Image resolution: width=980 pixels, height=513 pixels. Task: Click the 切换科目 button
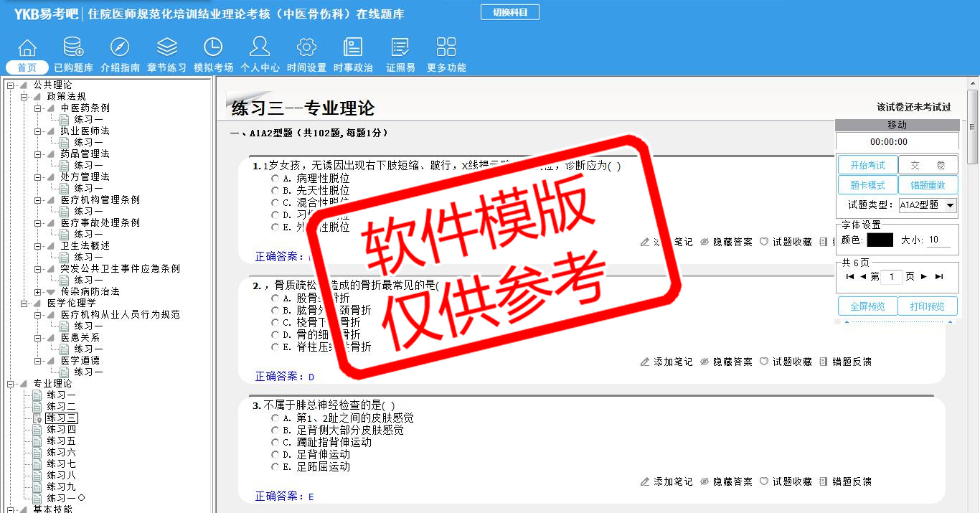509,12
